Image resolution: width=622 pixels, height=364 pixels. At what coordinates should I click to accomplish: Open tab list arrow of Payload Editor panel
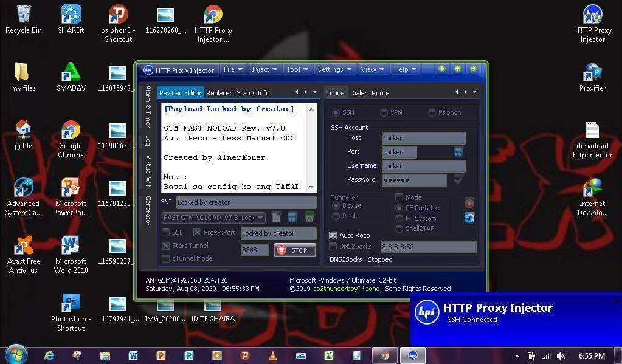pos(315,92)
